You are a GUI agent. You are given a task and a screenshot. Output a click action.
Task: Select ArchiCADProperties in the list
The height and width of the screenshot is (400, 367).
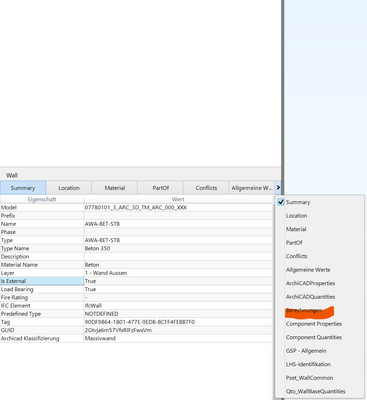point(310,283)
